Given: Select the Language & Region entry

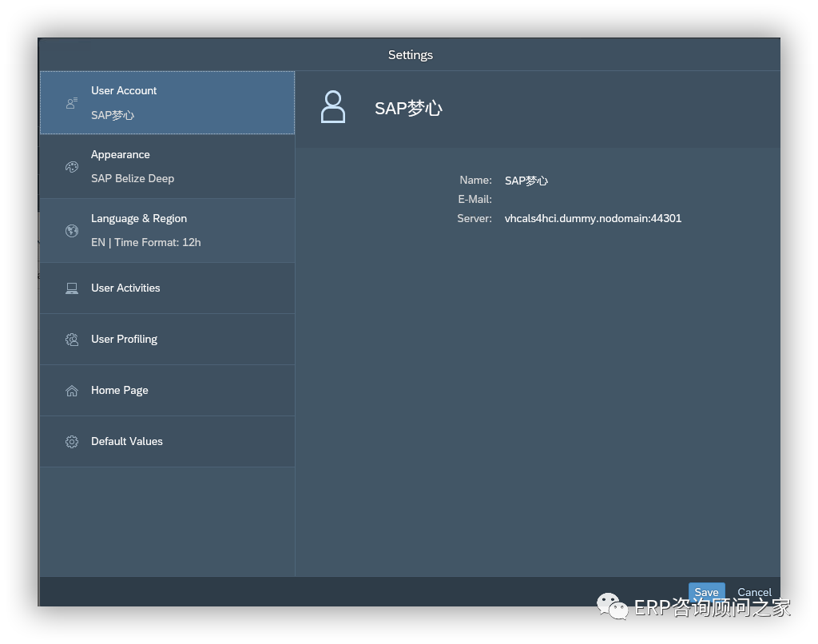Looking at the screenshot, I should pos(168,231).
